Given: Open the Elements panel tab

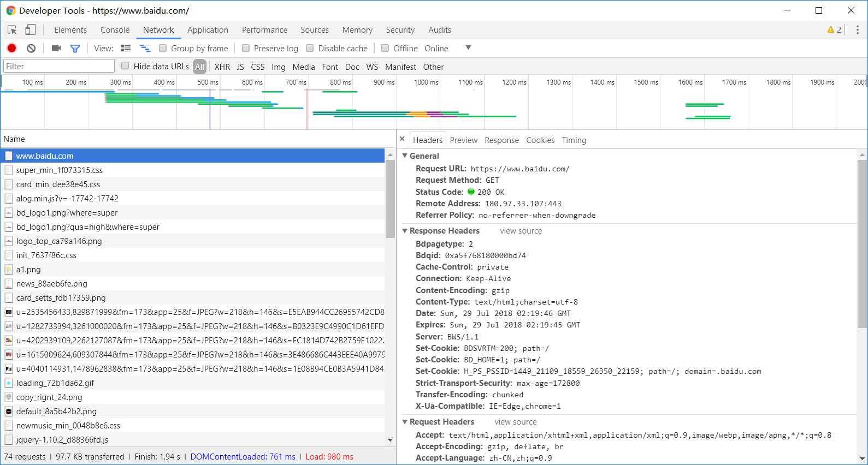Looking at the screenshot, I should tap(70, 30).
